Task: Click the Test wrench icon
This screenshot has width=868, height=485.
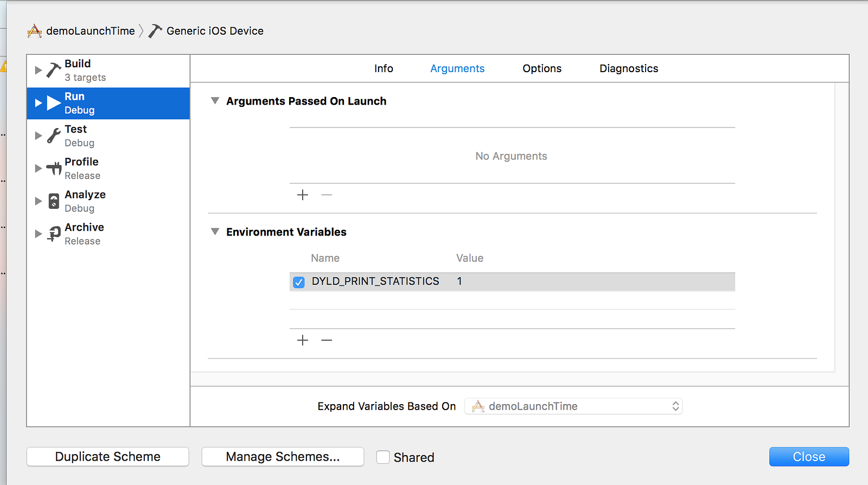Action: 53,136
